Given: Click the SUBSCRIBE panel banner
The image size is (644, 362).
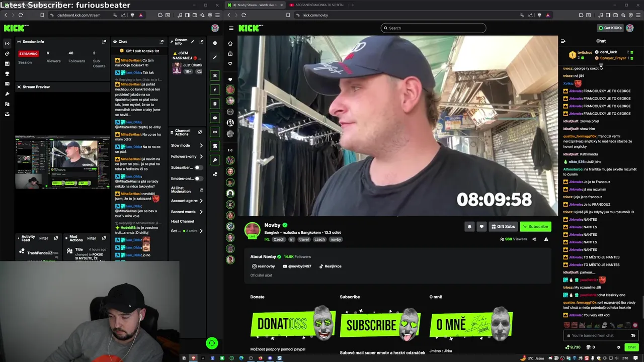Looking at the screenshot, I should tap(381, 324).
